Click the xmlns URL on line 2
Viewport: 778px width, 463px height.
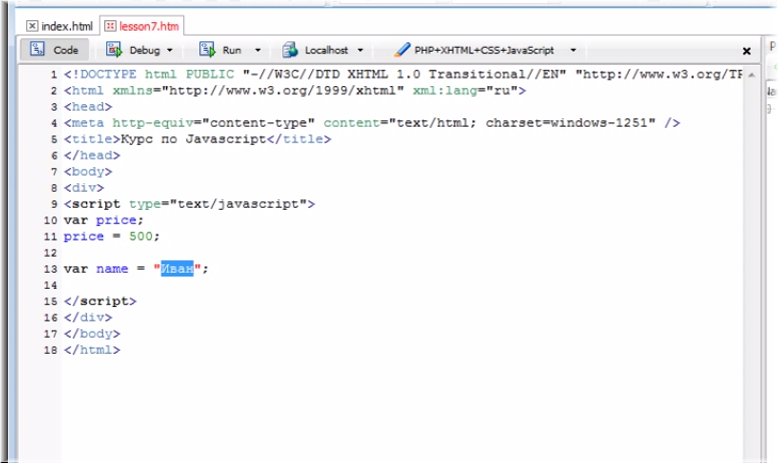283,91
